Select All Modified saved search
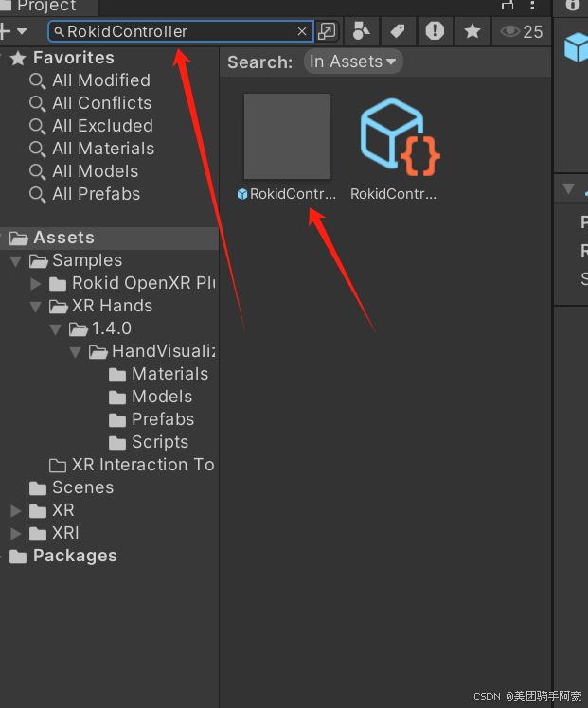Screen dimensions: 588x708 [101, 80]
